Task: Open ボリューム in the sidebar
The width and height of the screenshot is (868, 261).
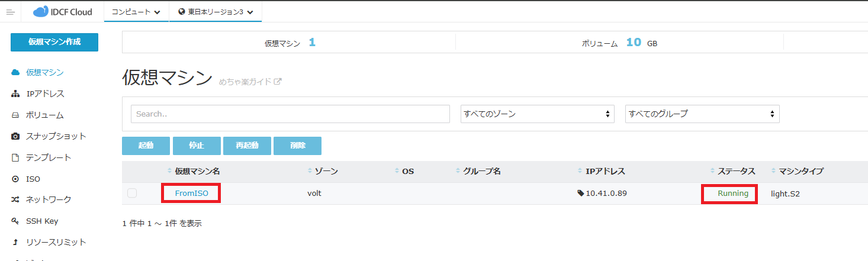Action: point(44,115)
